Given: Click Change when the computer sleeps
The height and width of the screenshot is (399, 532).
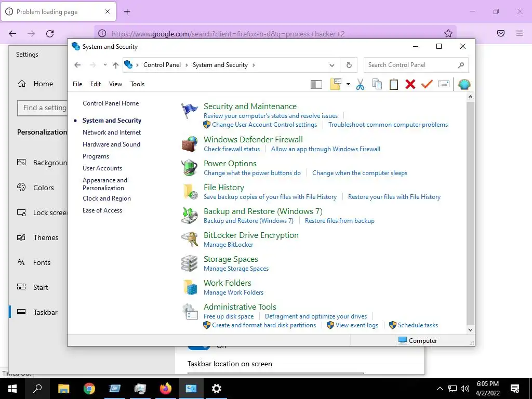Looking at the screenshot, I should click(x=360, y=173).
